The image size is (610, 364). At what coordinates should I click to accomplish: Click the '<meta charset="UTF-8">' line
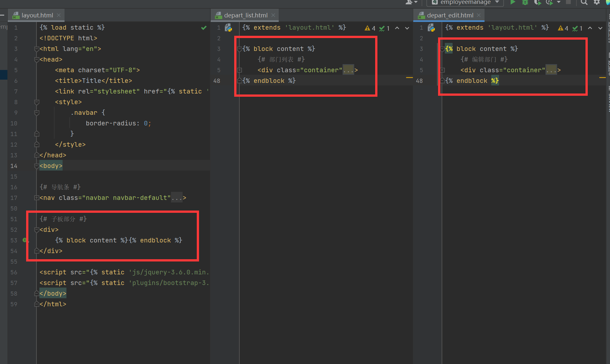pyautogui.click(x=97, y=70)
